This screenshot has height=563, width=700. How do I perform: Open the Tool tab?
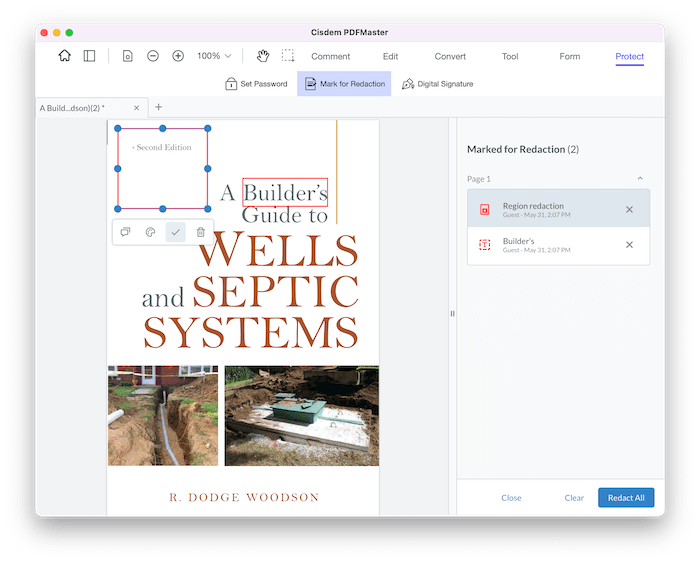(x=510, y=56)
